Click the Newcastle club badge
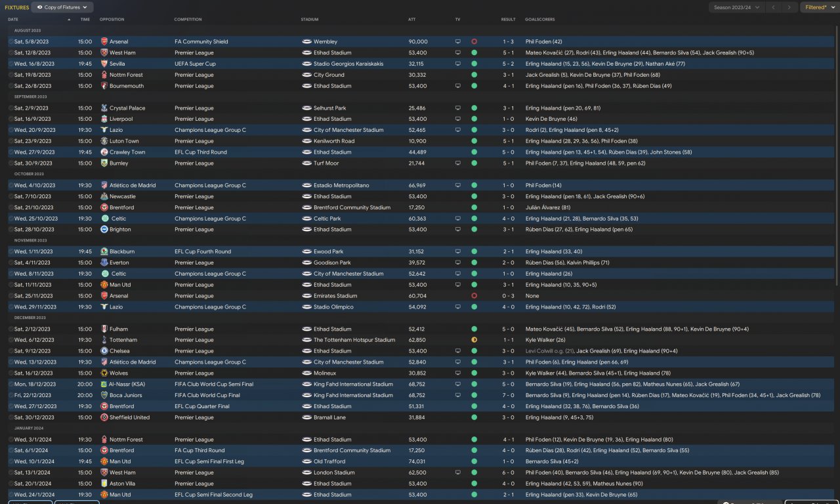 click(104, 196)
